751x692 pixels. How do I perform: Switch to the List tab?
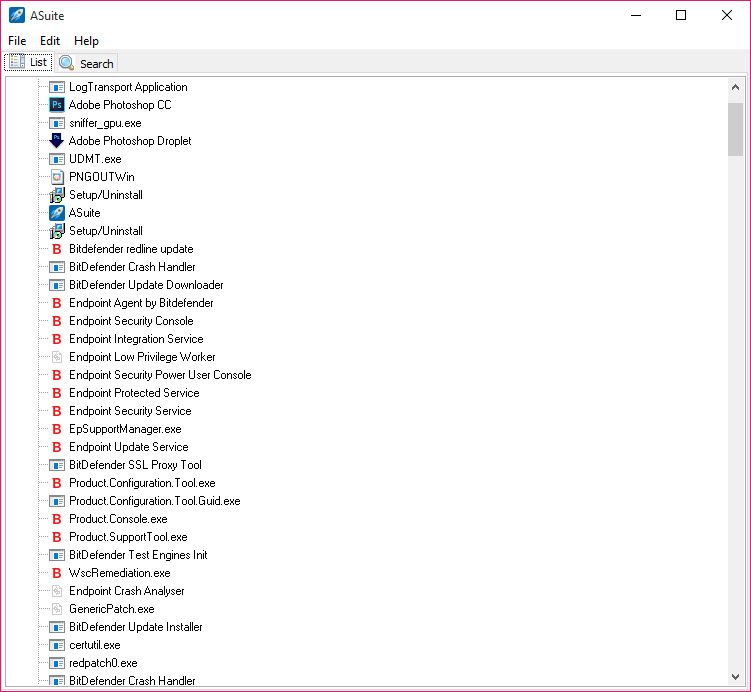[x=28, y=62]
